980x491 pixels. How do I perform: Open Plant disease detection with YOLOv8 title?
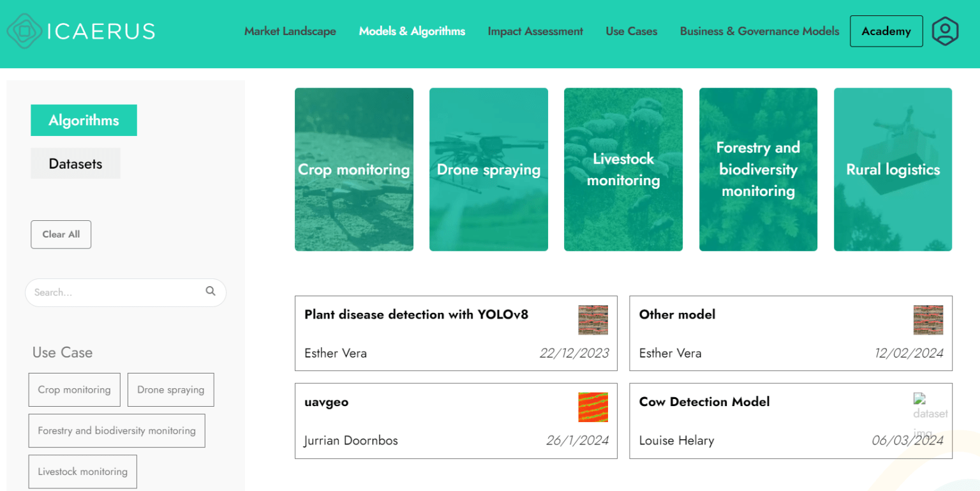[x=417, y=314]
